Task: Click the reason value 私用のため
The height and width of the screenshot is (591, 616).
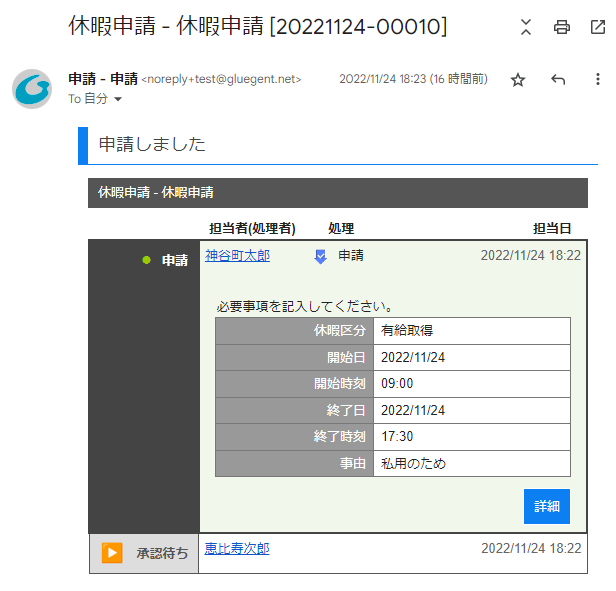Action: 472,463
